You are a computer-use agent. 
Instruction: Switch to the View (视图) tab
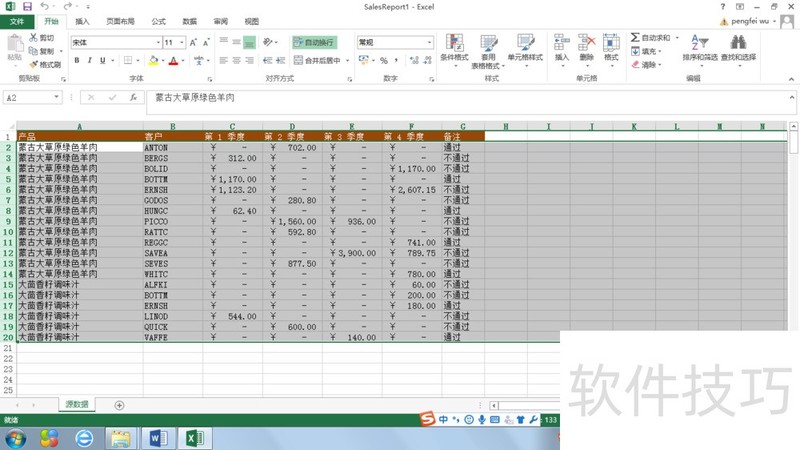pos(252,21)
